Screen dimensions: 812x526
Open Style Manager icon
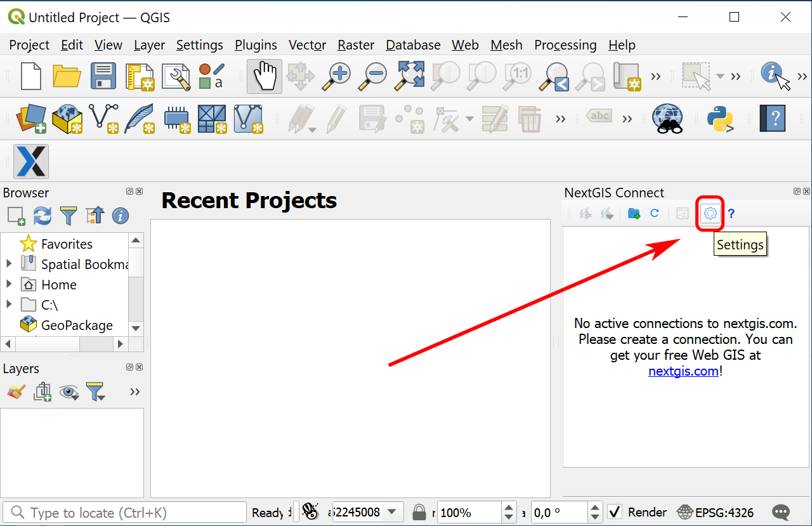click(211, 76)
